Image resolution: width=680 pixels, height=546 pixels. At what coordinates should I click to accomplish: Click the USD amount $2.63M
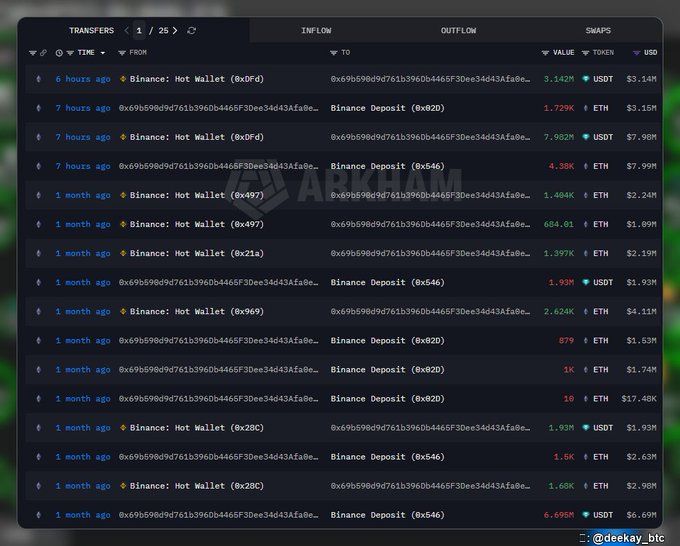coord(641,457)
